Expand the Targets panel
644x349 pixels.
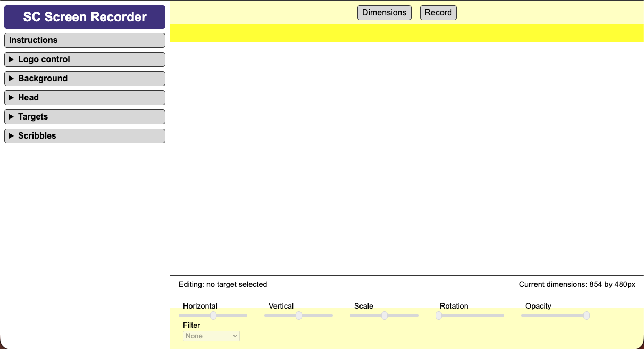(84, 116)
